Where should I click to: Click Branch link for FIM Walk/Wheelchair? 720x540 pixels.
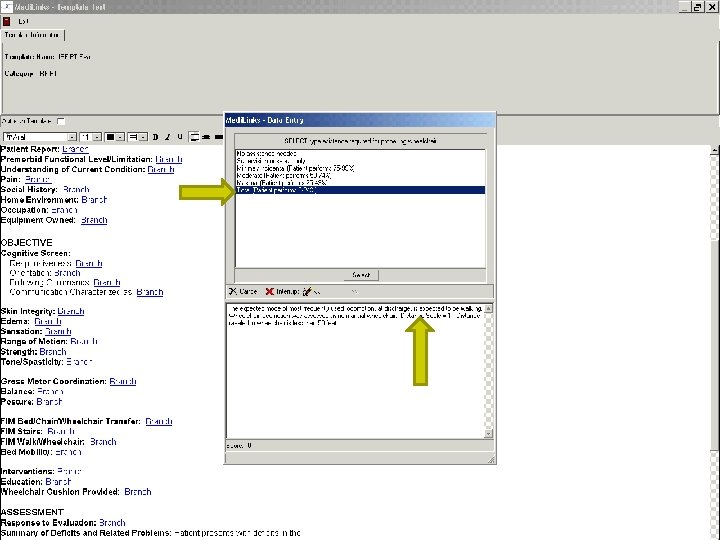click(103, 442)
